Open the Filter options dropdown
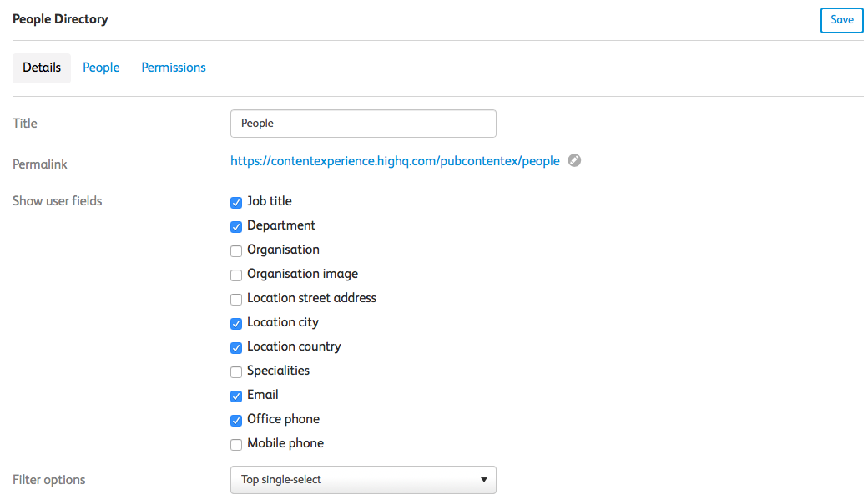 [x=363, y=479]
